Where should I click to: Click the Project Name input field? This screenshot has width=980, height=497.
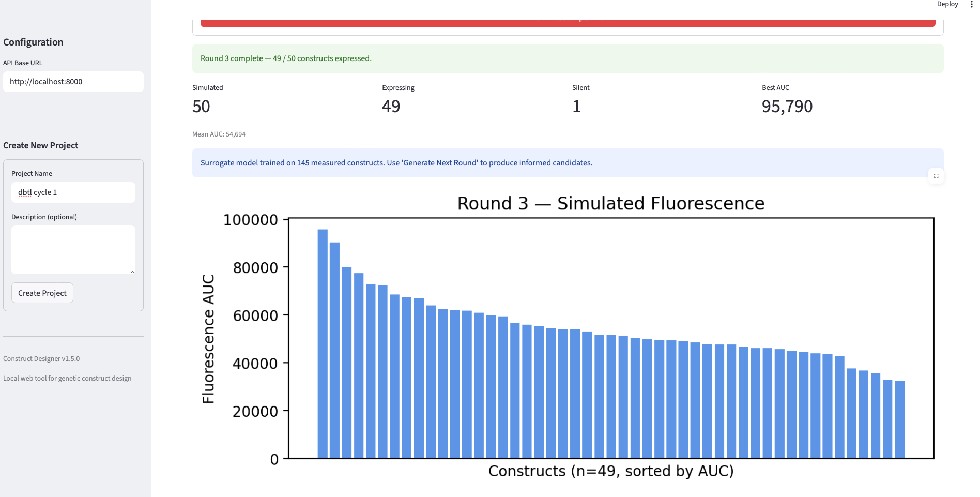point(73,192)
